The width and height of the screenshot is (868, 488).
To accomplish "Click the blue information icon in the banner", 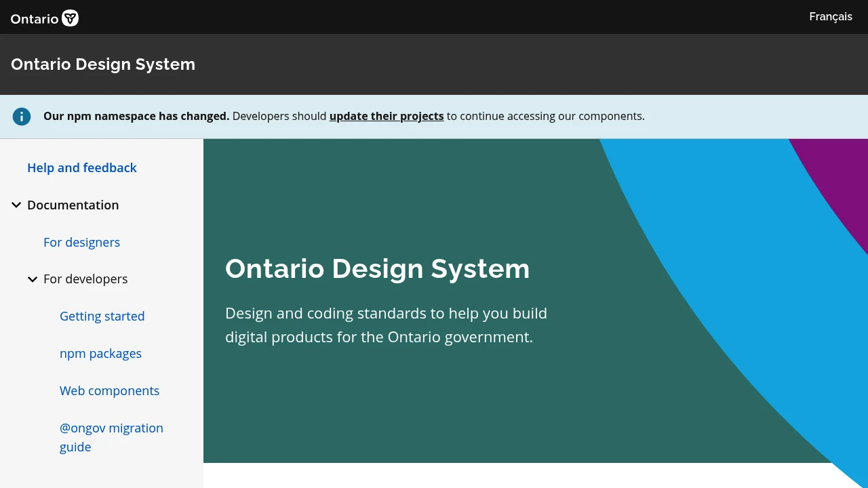I will 22,117.
